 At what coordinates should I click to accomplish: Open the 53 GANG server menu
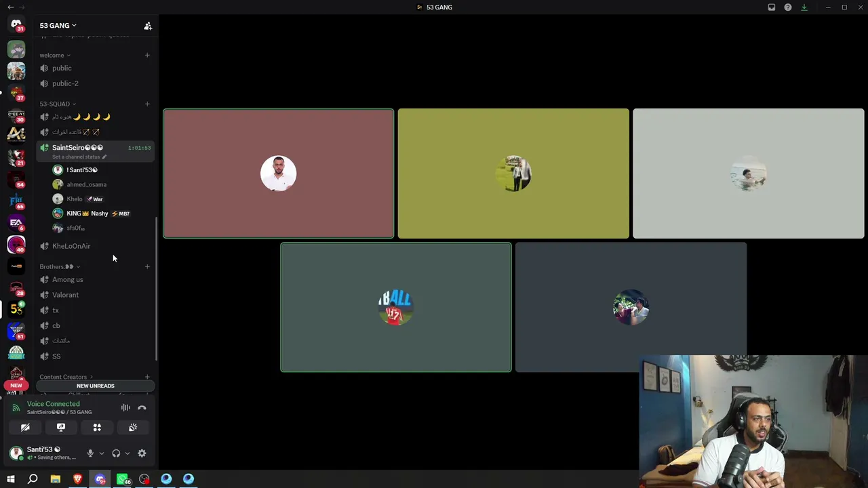pos(58,26)
